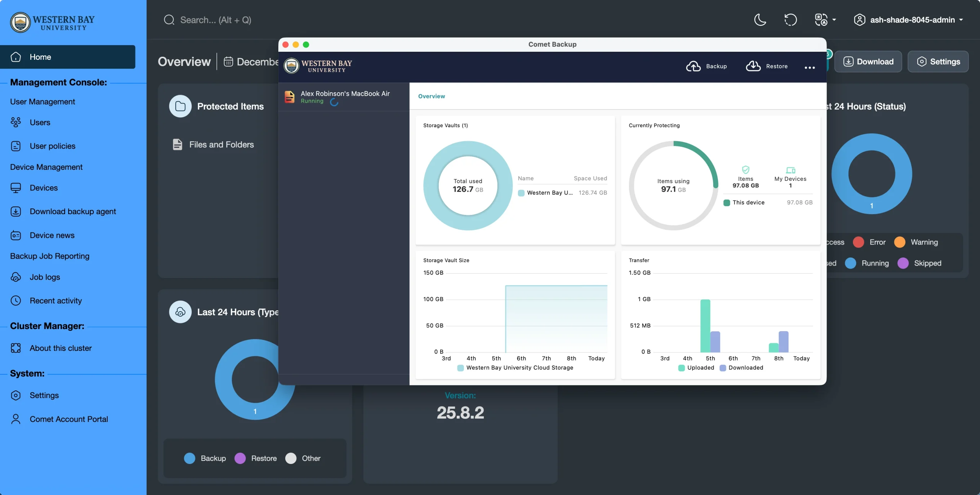Focus the Search field in top bar
The height and width of the screenshot is (495, 980).
[216, 20]
